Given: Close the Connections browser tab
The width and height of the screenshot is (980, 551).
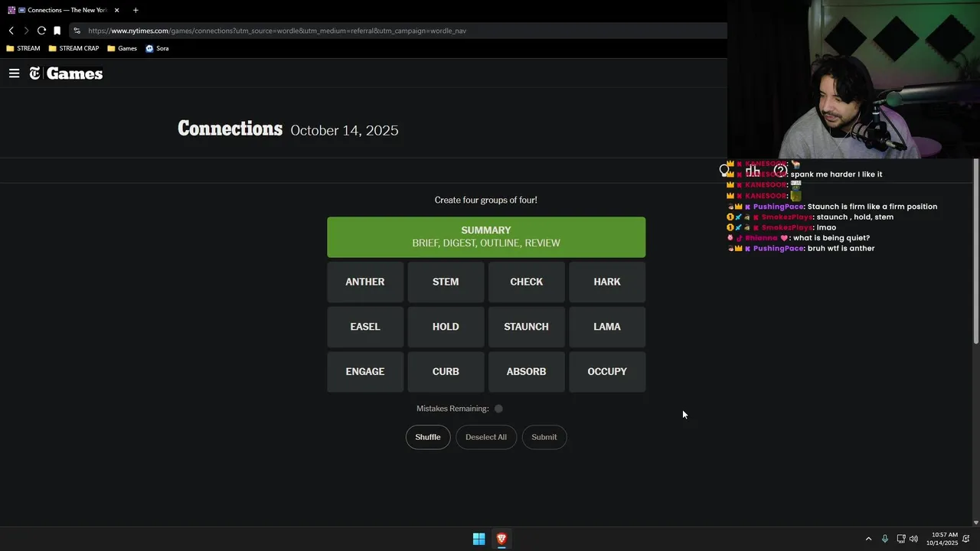Looking at the screenshot, I should 116,10.
